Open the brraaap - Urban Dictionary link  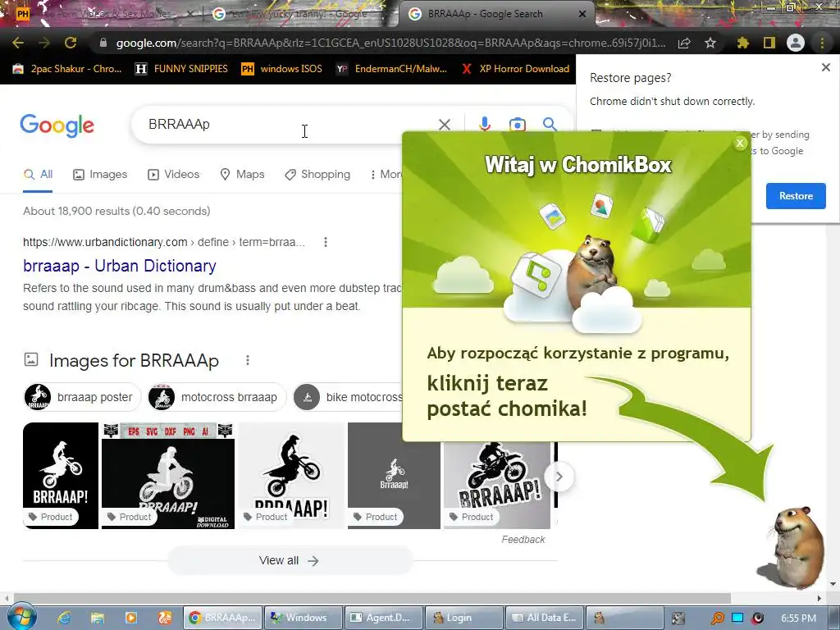click(x=120, y=266)
